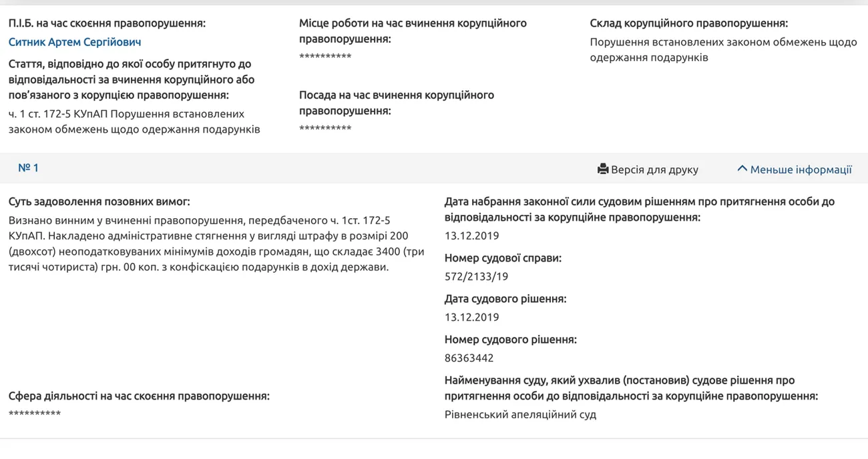This screenshot has height=459, width=868.
Task: Select record number № 1
Action: (x=28, y=168)
